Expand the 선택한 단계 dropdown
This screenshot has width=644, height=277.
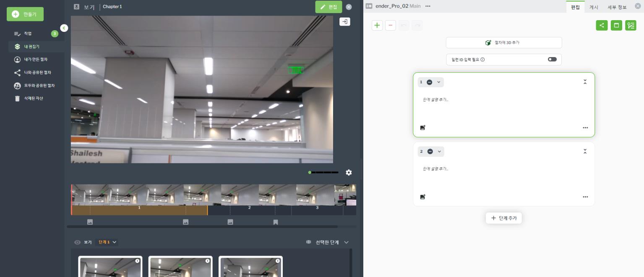coord(346,242)
